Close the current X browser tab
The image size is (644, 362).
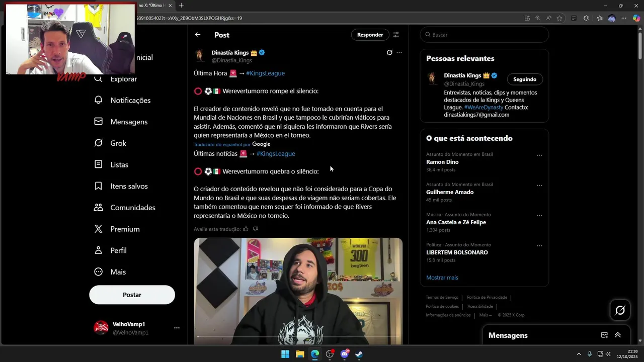point(170,6)
